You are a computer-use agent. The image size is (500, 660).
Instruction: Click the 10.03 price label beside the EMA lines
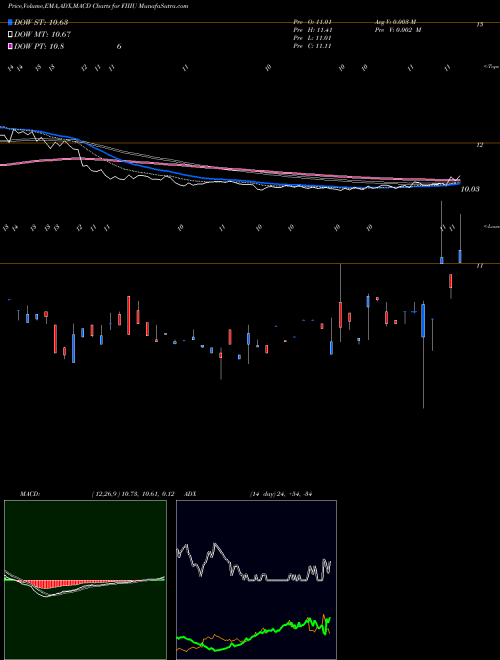pos(470,189)
